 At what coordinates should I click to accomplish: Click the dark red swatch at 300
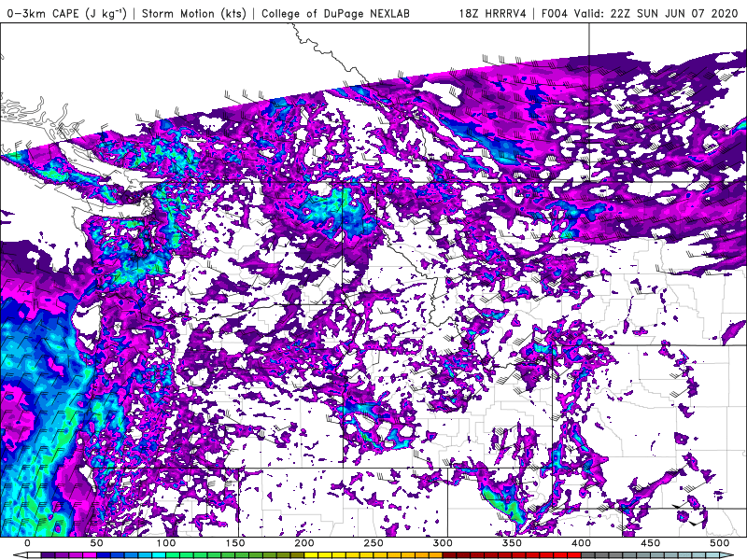[449, 554]
